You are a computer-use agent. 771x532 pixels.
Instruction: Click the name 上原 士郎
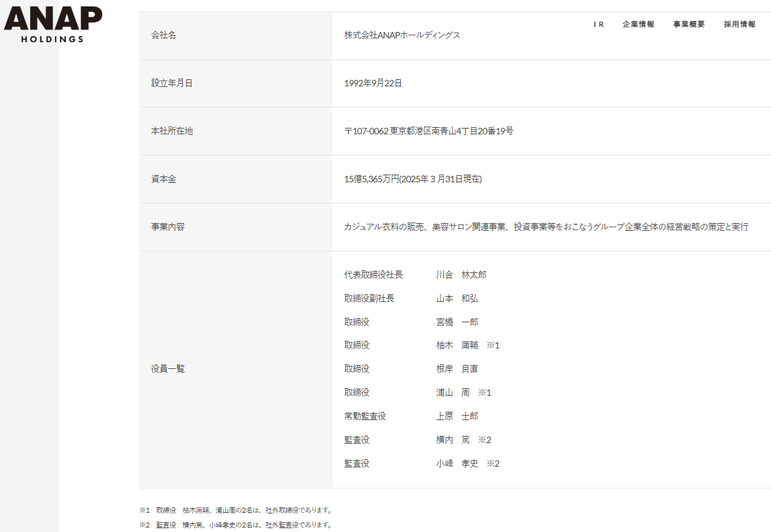tap(456, 416)
